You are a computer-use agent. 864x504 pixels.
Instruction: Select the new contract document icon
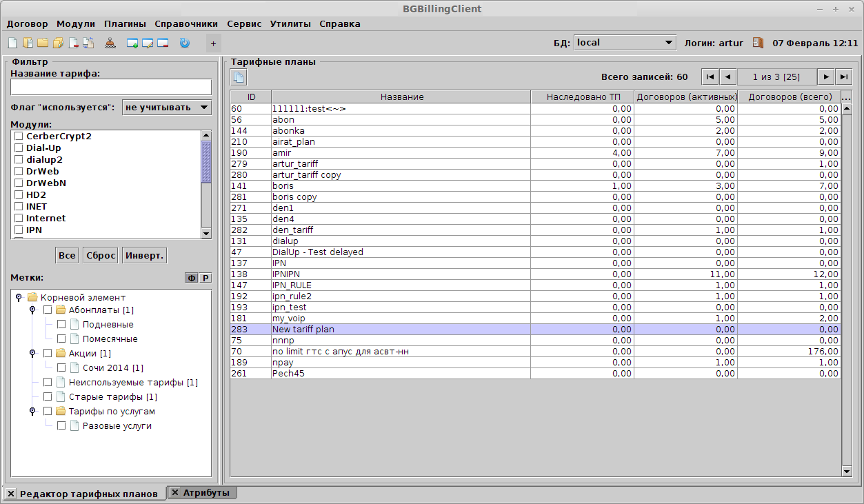tap(11, 43)
